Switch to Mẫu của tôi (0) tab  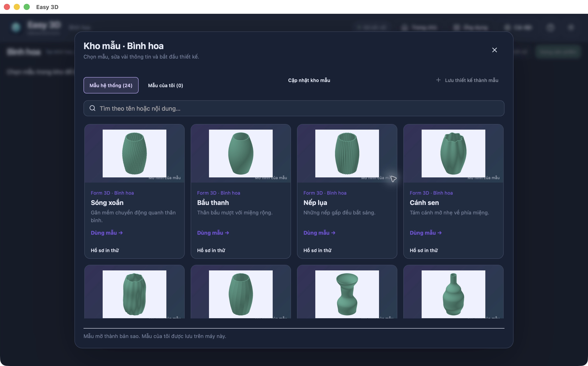coord(166,85)
